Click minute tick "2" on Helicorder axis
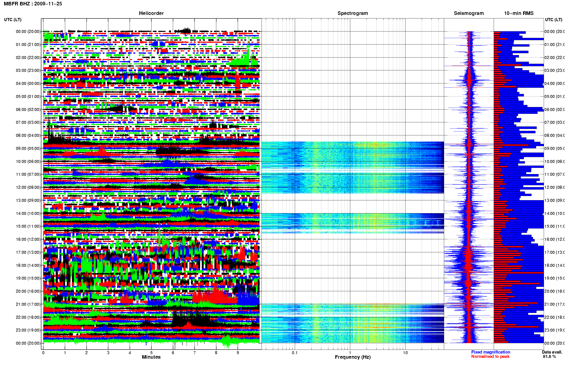588x368 pixels. pos(87,353)
